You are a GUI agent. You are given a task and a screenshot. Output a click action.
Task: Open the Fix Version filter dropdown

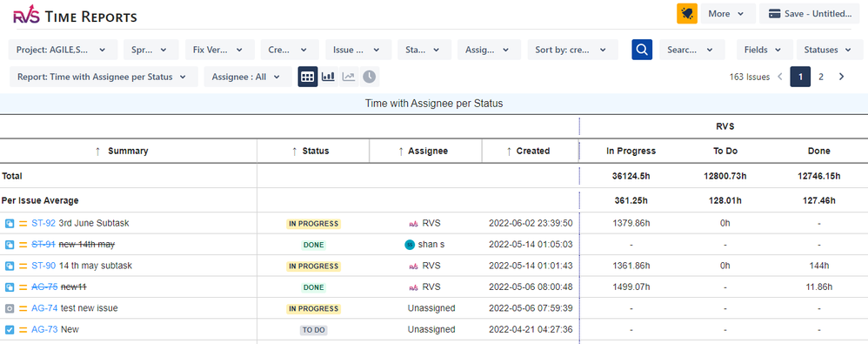click(220, 50)
